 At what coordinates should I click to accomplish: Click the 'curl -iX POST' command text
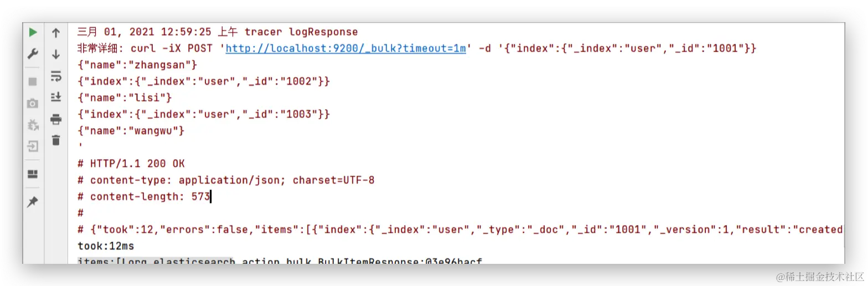172,48
